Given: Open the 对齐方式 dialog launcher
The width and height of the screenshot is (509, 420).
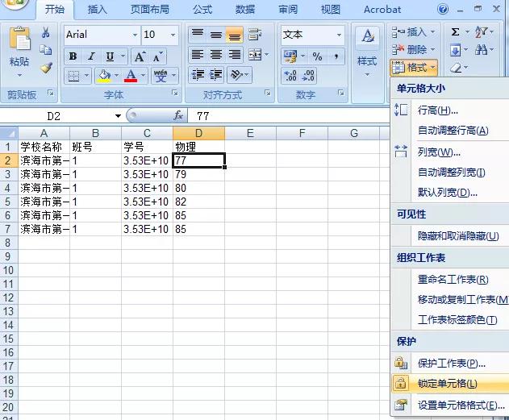Looking at the screenshot, I should point(268,93).
